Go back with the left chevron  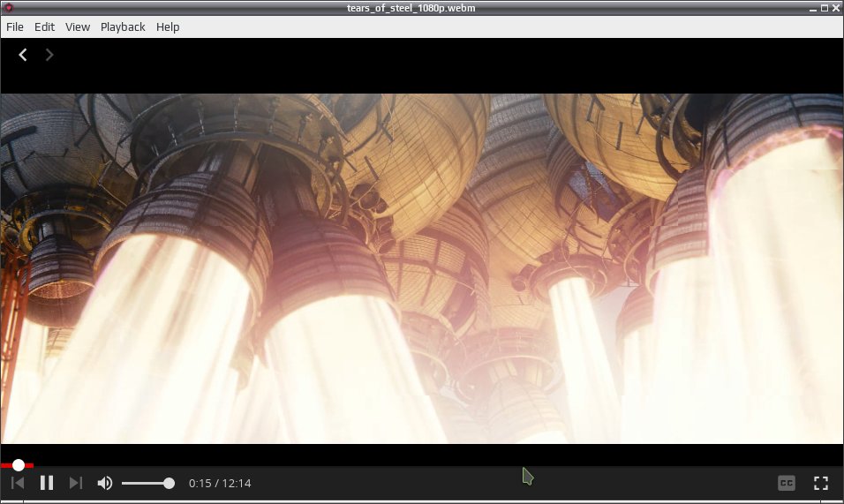[x=23, y=55]
